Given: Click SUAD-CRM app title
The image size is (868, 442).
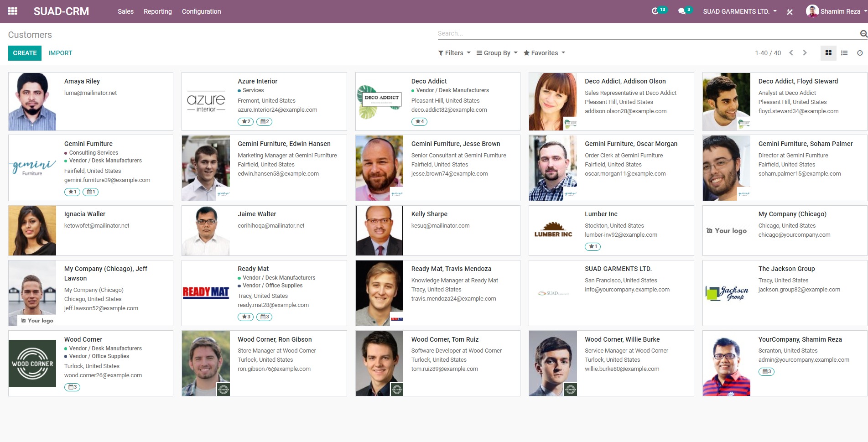Looking at the screenshot, I should tap(61, 11).
